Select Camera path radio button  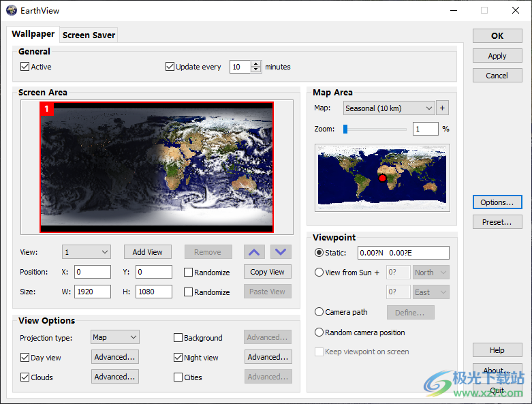click(x=319, y=312)
